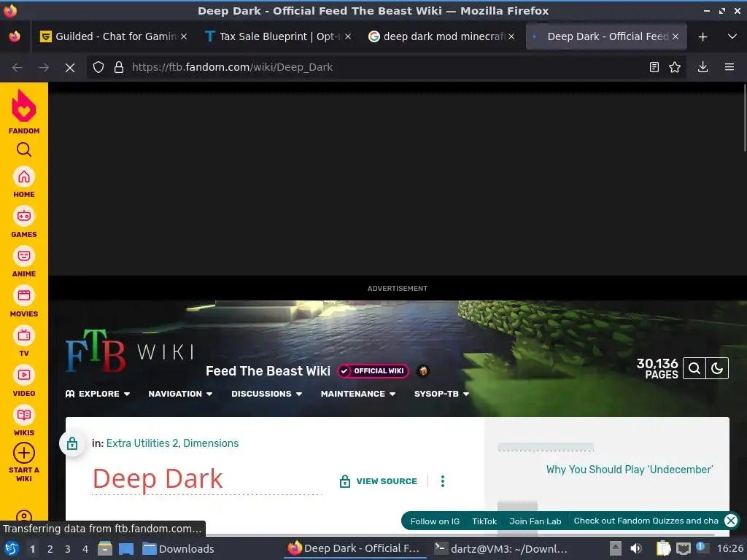Click the FTB Wiki logo
This screenshot has height=560, width=747.
point(130,351)
